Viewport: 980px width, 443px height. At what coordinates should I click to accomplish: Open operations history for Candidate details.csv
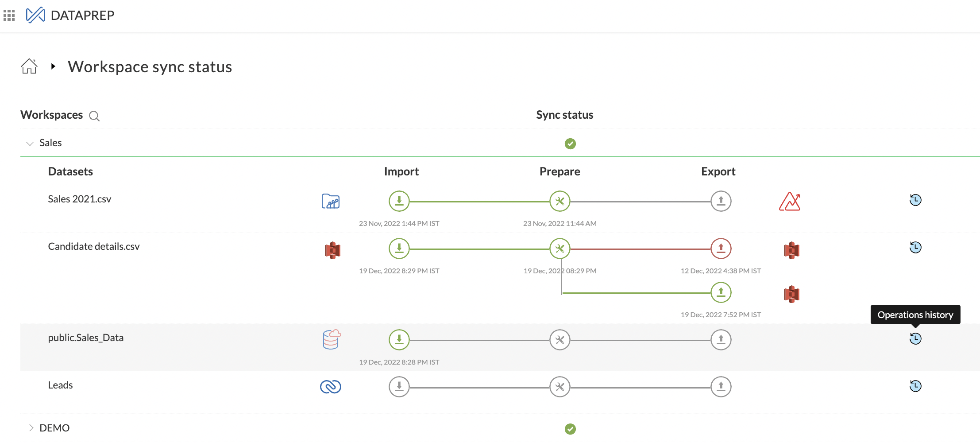tap(915, 247)
